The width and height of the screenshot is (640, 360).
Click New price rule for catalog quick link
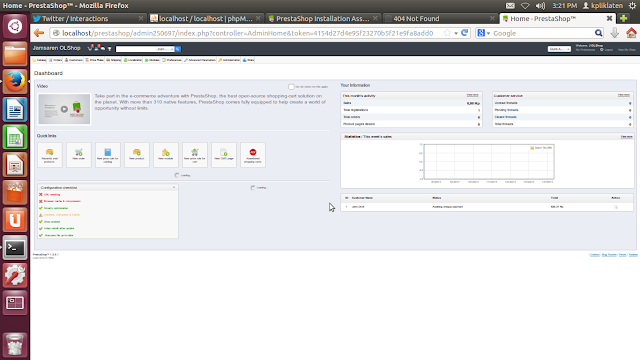pos(108,155)
